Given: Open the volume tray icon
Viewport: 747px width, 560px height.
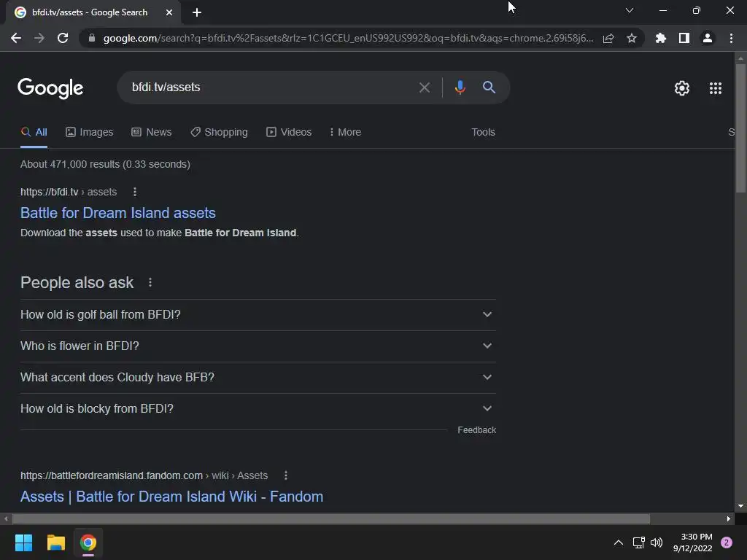Looking at the screenshot, I should (657, 542).
